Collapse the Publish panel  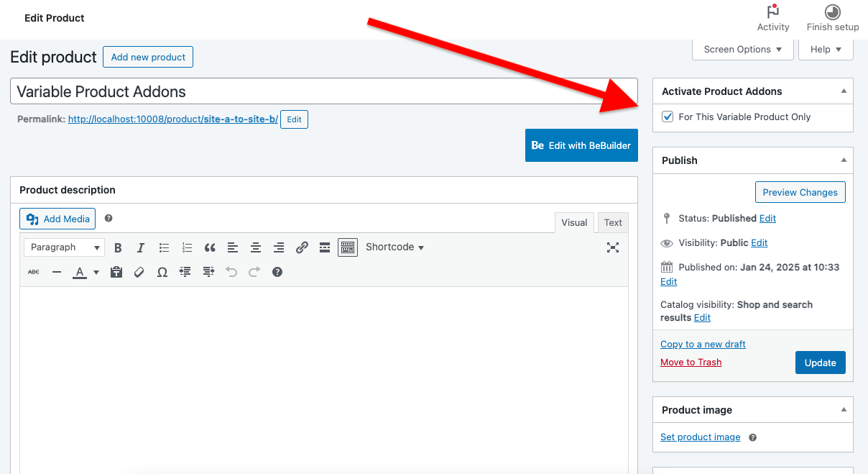pos(844,160)
